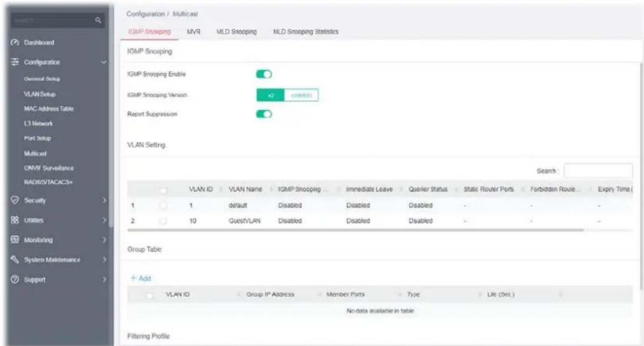Collapse the Configuration menu chevron
The image size is (644, 346).
coord(104,62)
